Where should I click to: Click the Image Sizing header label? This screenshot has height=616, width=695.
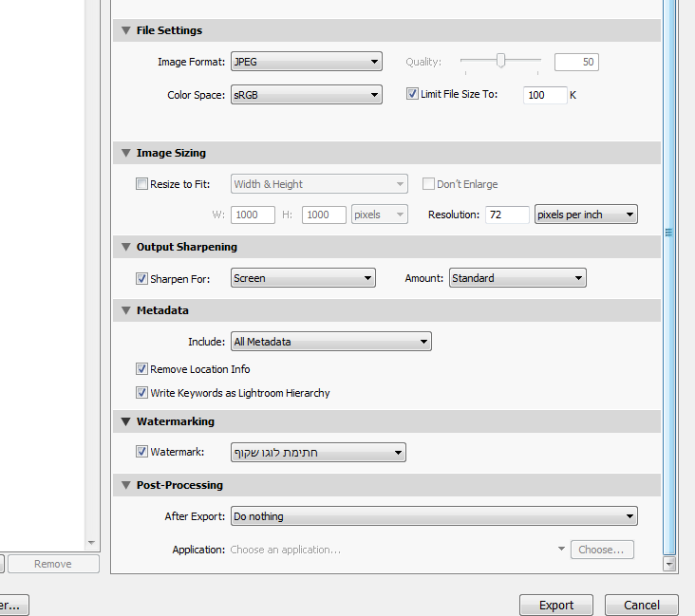click(x=171, y=153)
